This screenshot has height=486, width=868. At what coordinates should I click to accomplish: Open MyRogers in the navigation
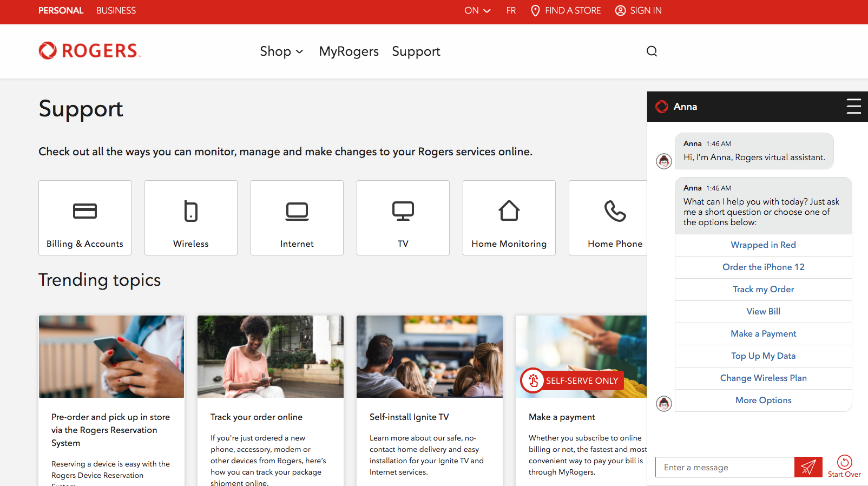(x=348, y=51)
